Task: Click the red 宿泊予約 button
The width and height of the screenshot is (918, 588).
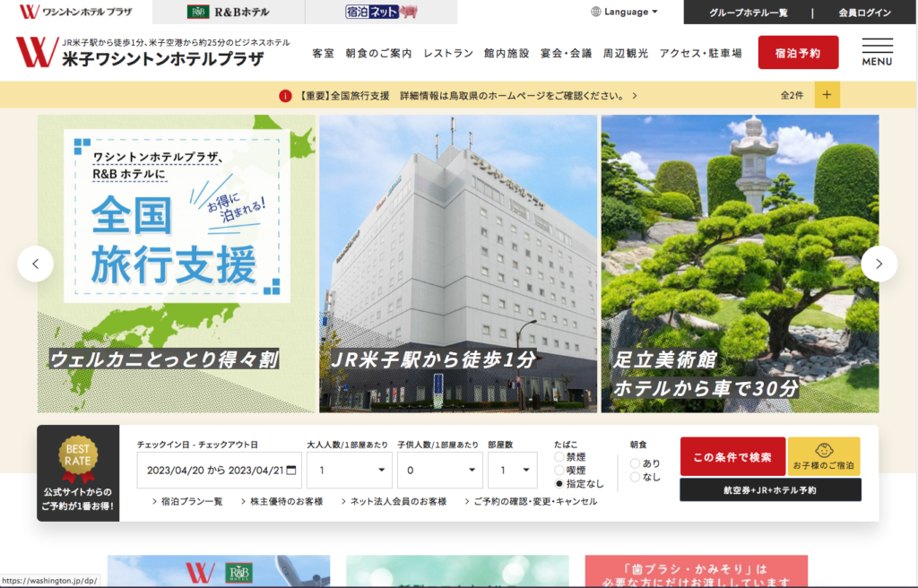Action: [798, 53]
